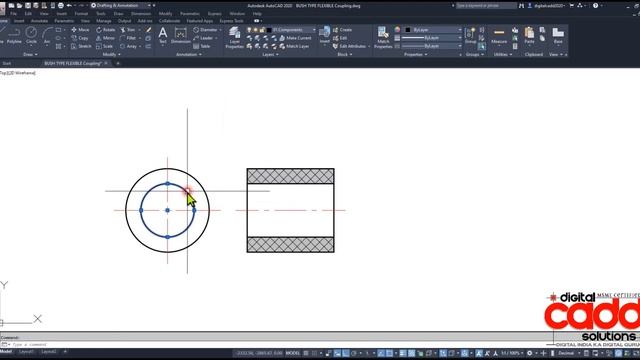Expand the Annotation panel
Image resolution: width=640 pixels, height=360 pixels.
(188, 54)
